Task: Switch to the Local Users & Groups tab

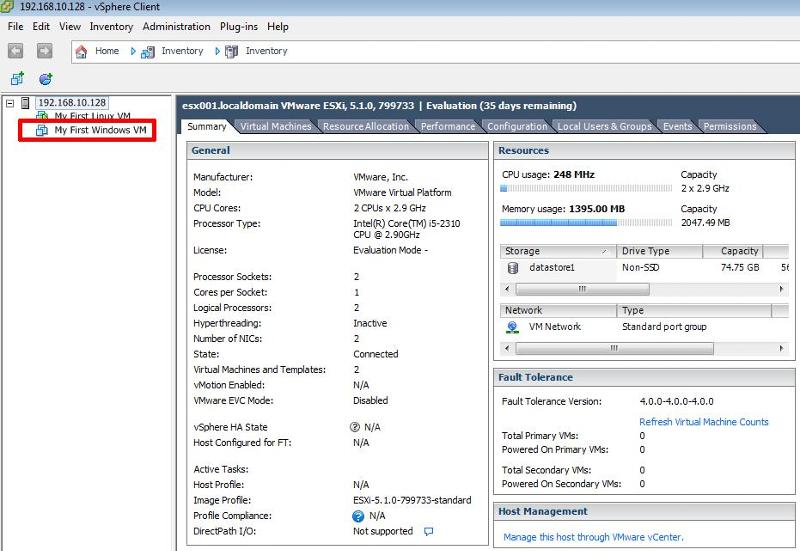Action: pyautogui.click(x=605, y=127)
